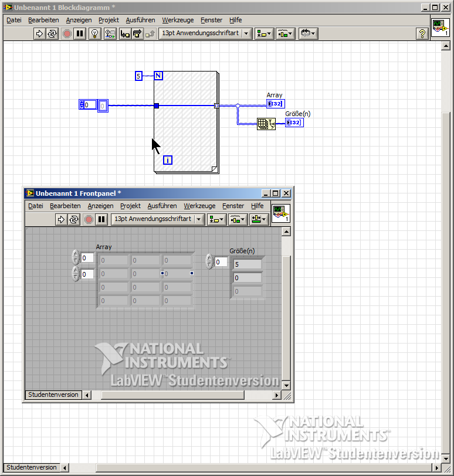Open Anzeigen menu in Blockdiagramm

79,20
